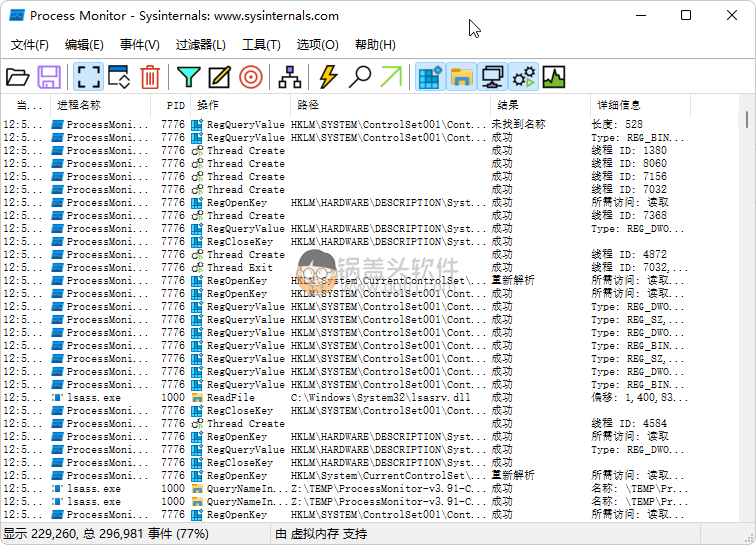The height and width of the screenshot is (545, 756).
Task: Toggle showing process and thread activity
Action: point(524,77)
